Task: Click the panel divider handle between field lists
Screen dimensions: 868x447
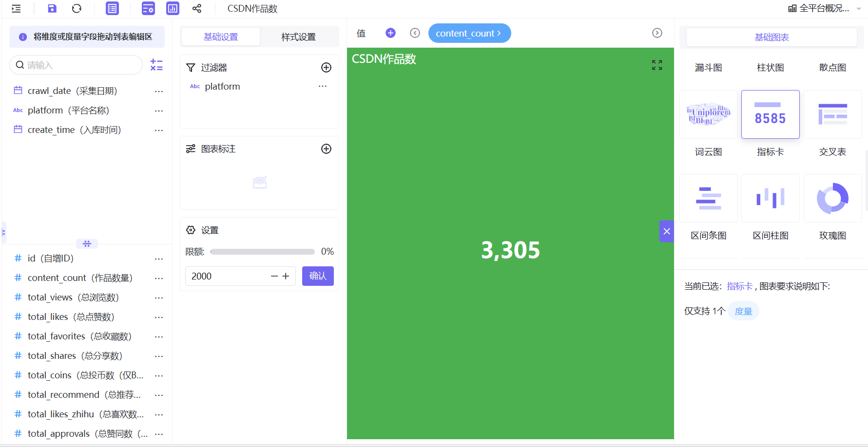Action: (87, 243)
